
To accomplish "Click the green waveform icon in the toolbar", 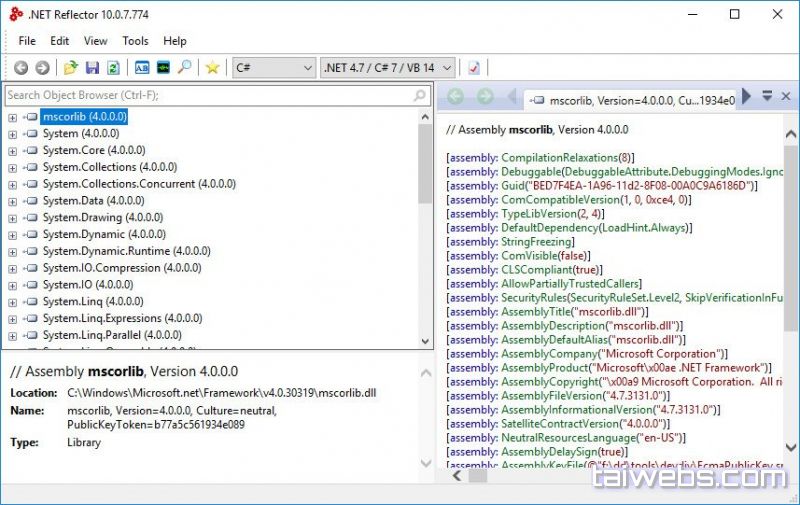I will [x=162, y=68].
